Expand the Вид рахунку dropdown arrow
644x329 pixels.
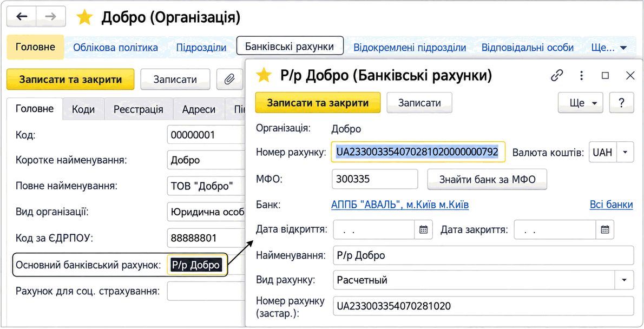click(625, 280)
